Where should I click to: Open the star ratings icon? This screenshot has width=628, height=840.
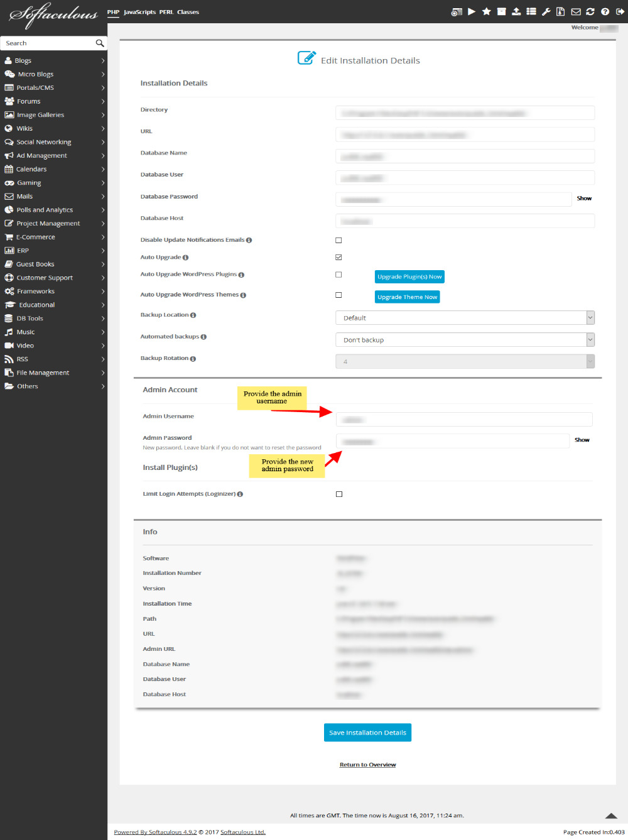click(486, 12)
